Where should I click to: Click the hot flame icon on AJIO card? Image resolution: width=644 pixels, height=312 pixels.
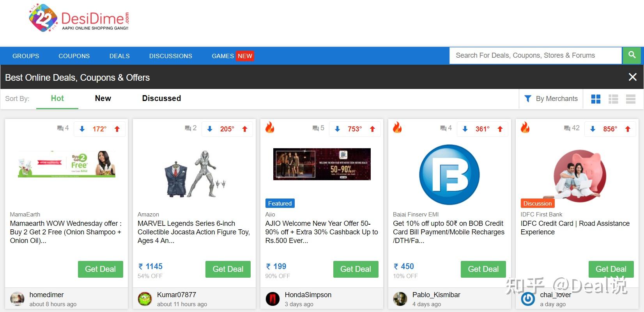(x=270, y=128)
